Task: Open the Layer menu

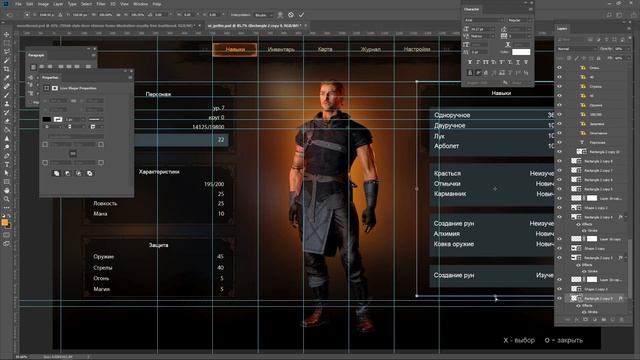Action: pyautogui.click(x=58, y=4)
